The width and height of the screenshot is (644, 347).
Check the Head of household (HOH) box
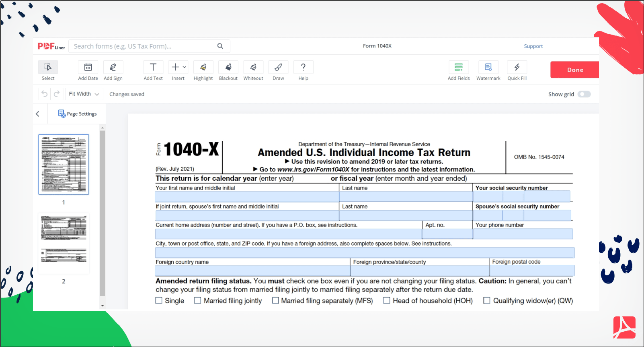click(387, 300)
